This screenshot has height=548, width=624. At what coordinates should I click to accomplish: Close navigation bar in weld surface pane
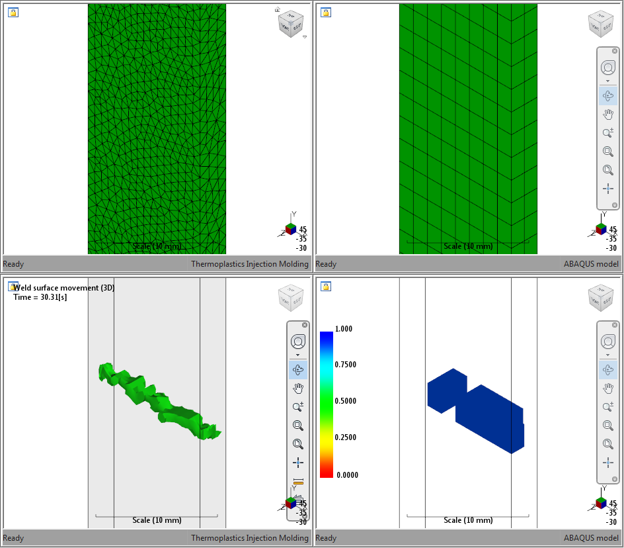pos(304,325)
